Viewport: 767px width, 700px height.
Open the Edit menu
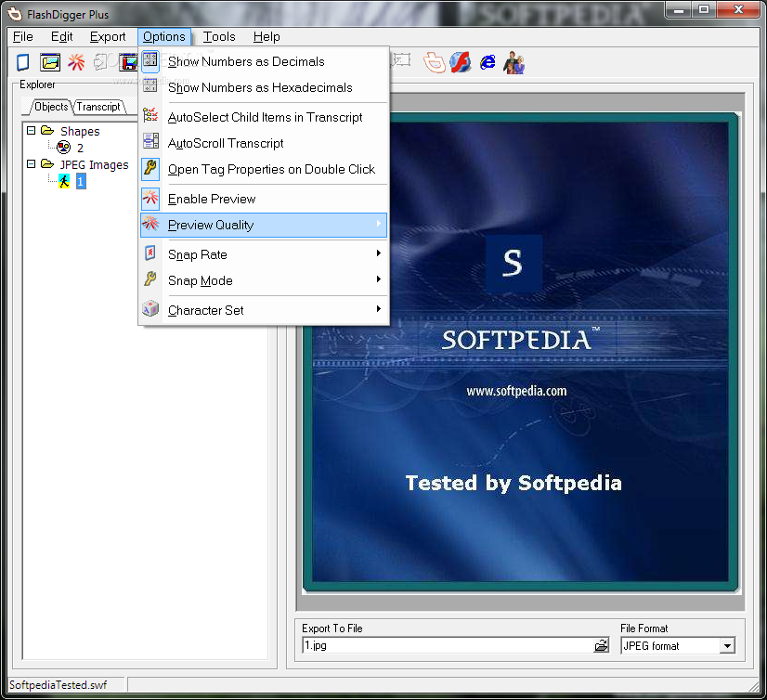point(61,37)
